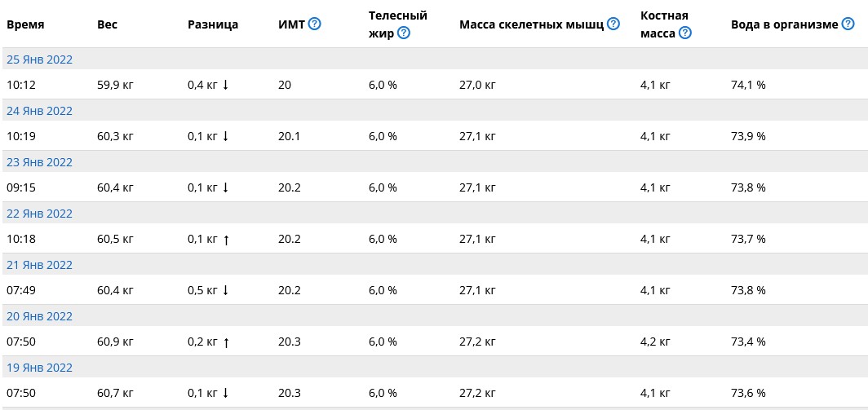Click the help icon beside Телесный жир
Image resolution: width=868 pixels, height=410 pixels.
404,33
